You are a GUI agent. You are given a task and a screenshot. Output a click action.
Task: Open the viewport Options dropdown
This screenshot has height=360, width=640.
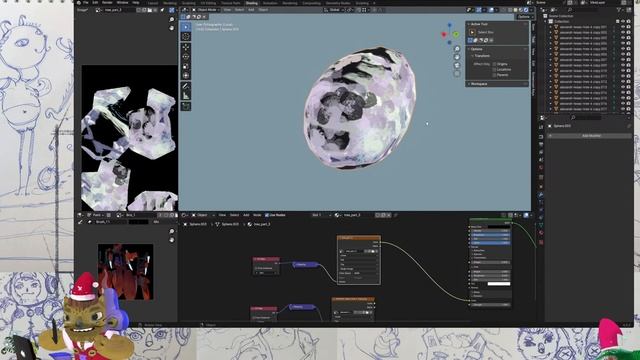(525, 17)
